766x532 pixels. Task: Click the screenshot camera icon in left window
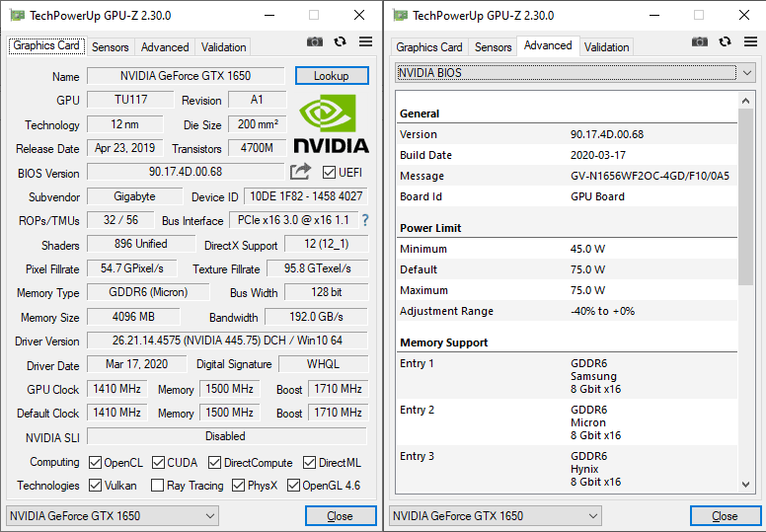315,42
